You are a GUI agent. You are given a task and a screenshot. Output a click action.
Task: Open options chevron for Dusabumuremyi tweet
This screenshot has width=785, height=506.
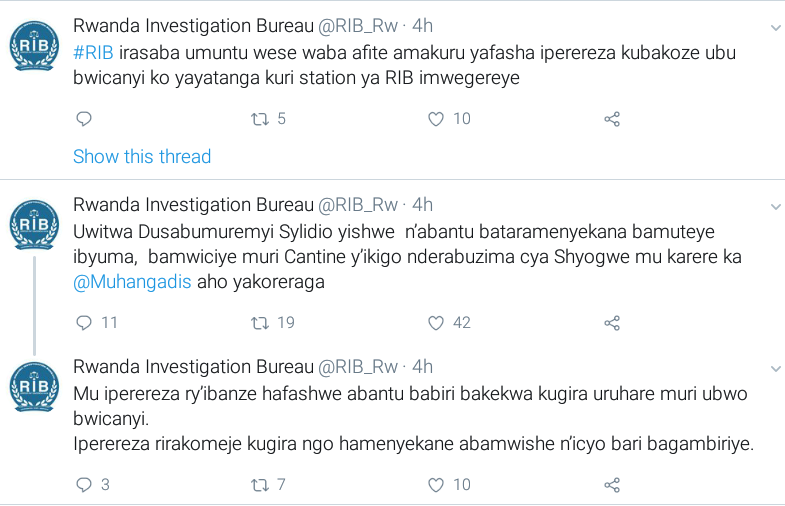tap(775, 207)
